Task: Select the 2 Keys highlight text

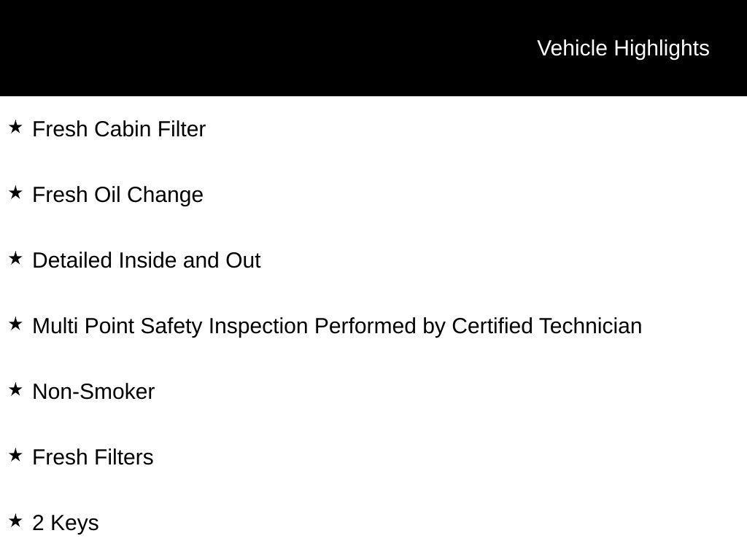Action: [66, 523]
